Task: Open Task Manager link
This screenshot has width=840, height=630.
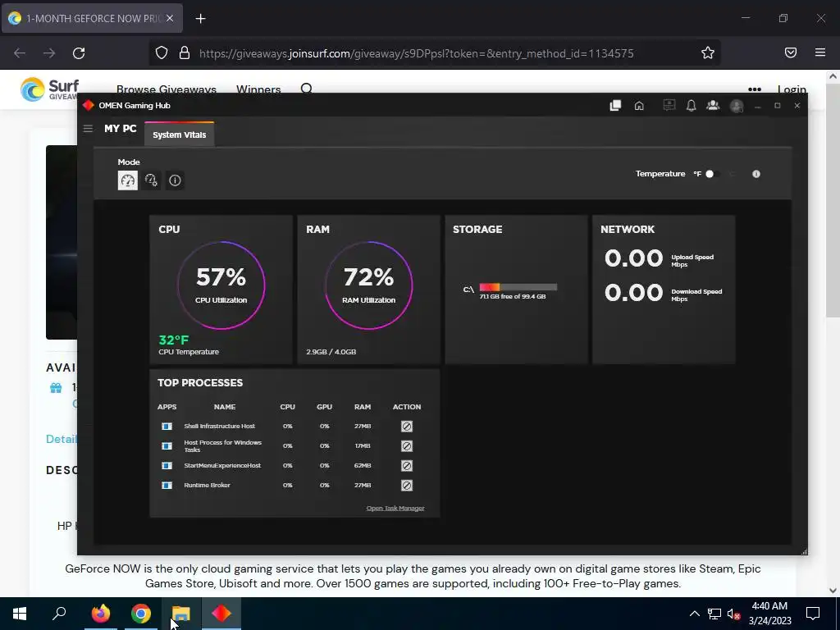Action: 395,508
